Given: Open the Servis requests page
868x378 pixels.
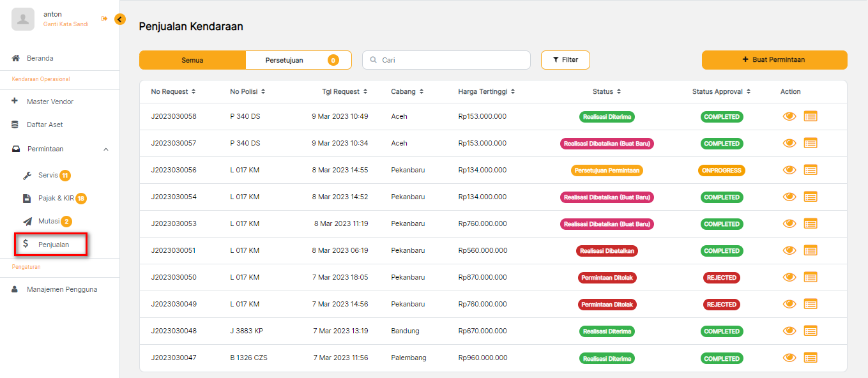Looking at the screenshot, I should [x=48, y=175].
